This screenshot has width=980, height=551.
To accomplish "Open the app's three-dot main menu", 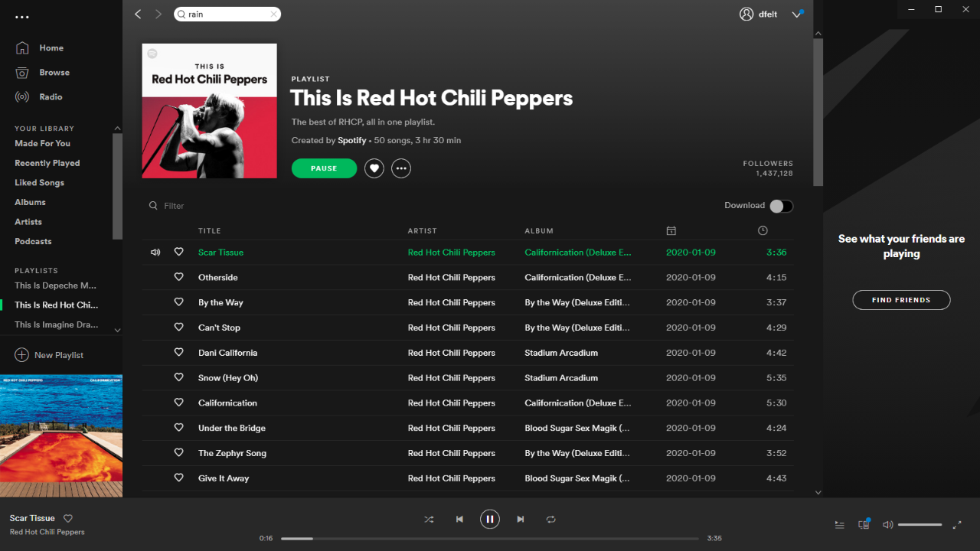I will (x=22, y=17).
